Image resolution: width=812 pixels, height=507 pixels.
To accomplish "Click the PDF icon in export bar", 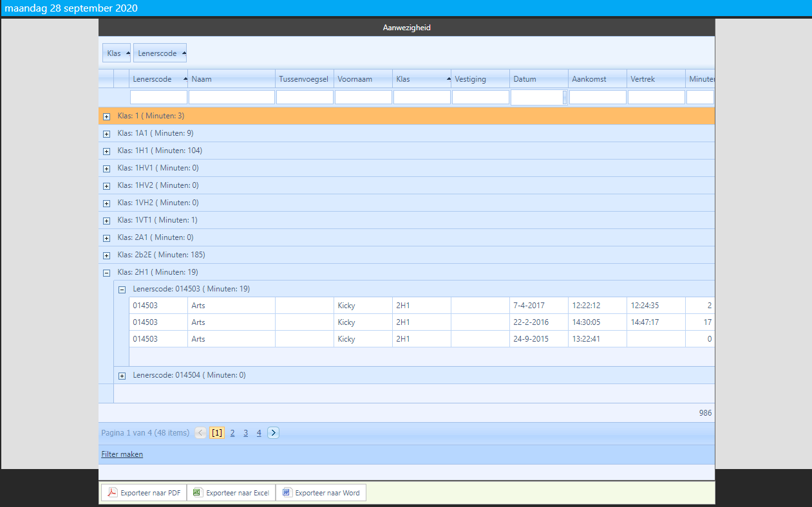I will pyautogui.click(x=112, y=493).
